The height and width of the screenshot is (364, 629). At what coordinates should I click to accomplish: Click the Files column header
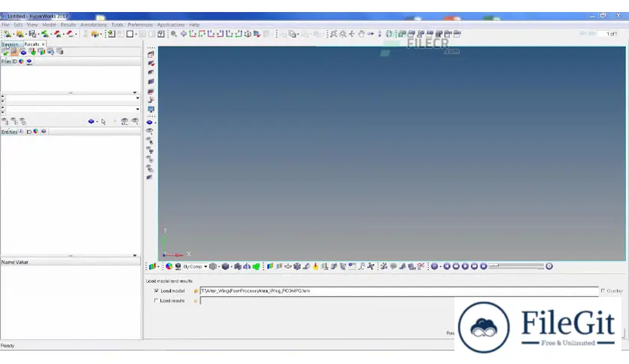[5, 62]
